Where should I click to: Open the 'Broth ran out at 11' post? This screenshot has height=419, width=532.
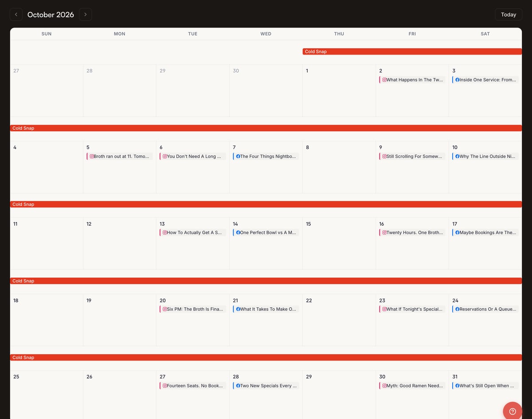click(x=120, y=157)
